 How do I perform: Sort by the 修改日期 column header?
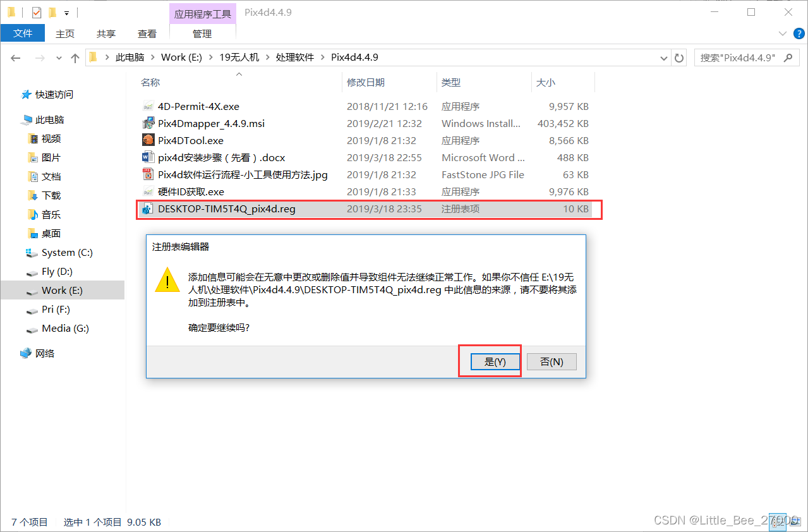click(x=366, y=82)
